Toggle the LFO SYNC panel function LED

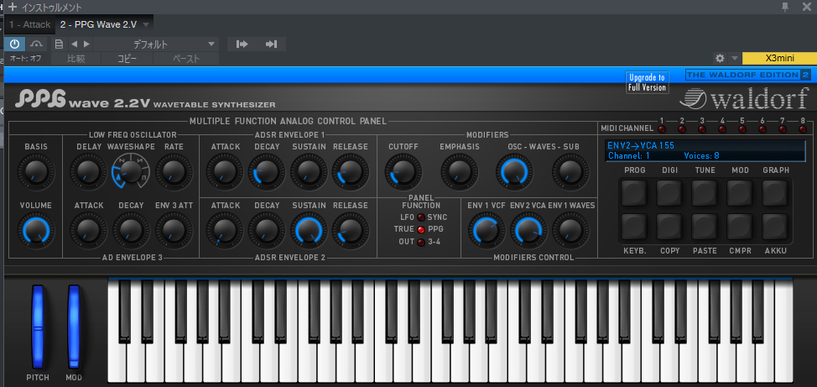tap(420, 217)
